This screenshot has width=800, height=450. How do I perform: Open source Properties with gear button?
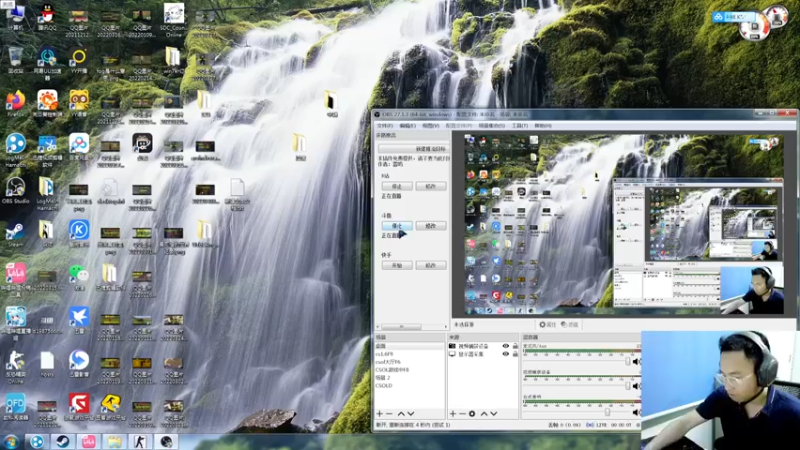point(547,324)
